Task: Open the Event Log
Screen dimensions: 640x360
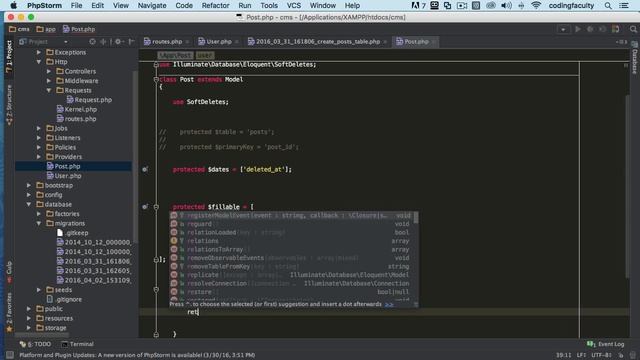Action: pyautogui.click(x=605, y=344)
